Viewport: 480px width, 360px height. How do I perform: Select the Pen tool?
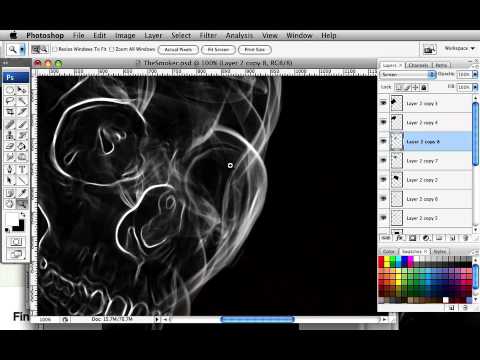(10, 169)
